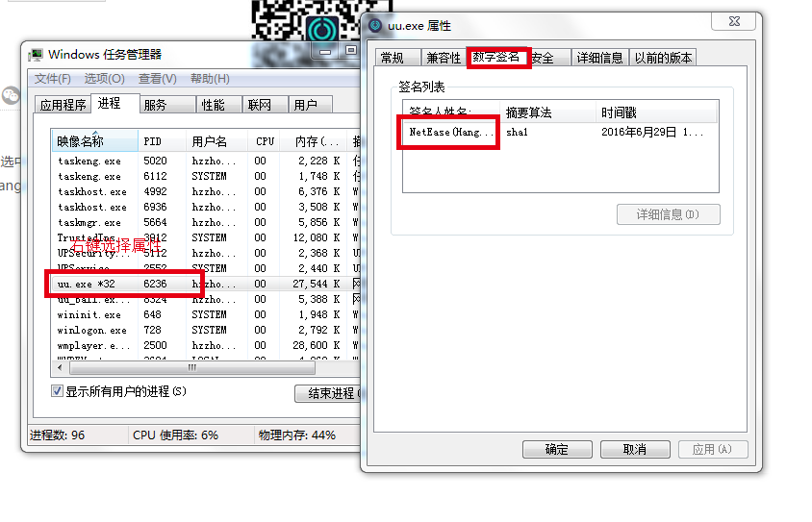Click the 摘要算法 column header
This screenshot has height=522, width=812.
[x=547, y=112]
